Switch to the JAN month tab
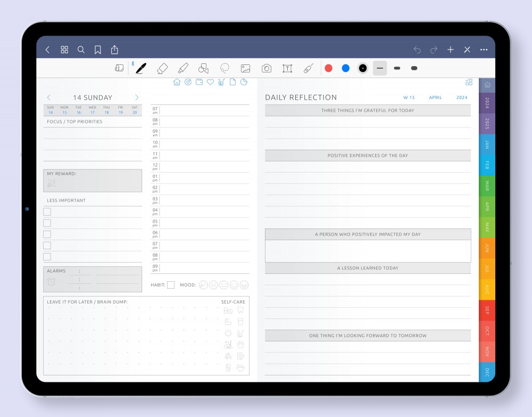 [x=487, y=145]
